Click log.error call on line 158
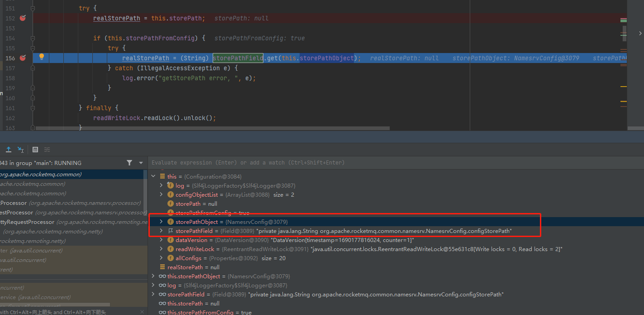This screenshot has width=644, height=315. [189, 78]
